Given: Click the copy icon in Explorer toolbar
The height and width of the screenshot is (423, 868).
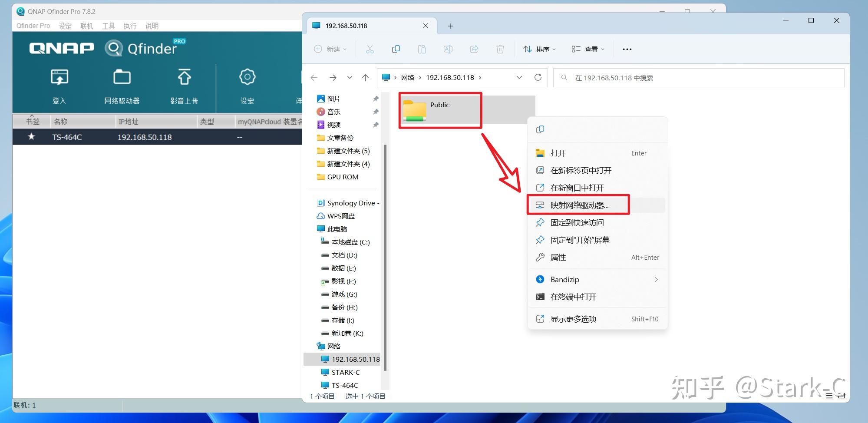Looking at the screenshot, I should point(396,49).
